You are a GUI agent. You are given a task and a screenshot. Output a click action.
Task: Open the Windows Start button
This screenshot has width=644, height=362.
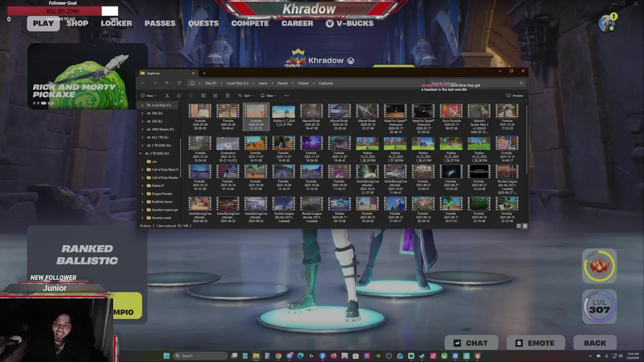pos(167,356)
